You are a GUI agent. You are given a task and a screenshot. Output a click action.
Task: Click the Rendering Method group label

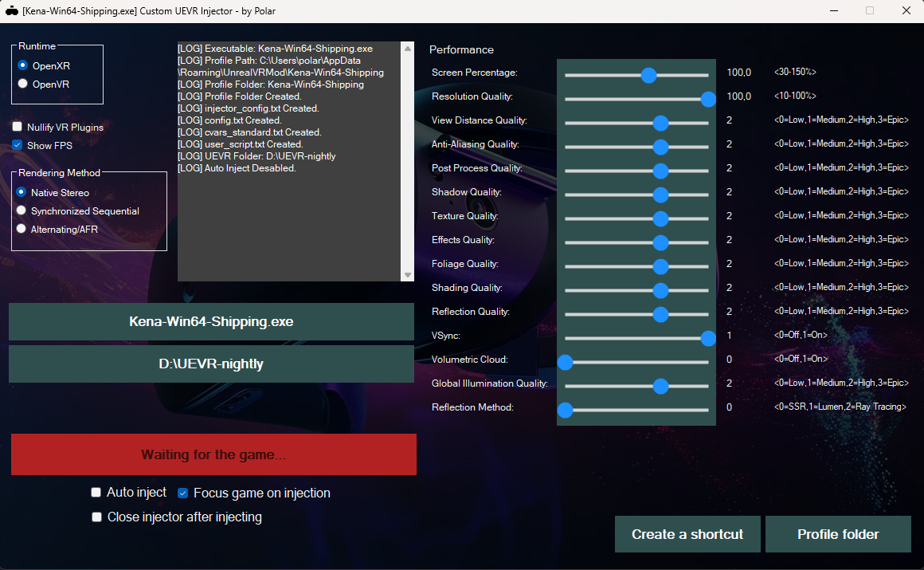[x=59, y=172]
